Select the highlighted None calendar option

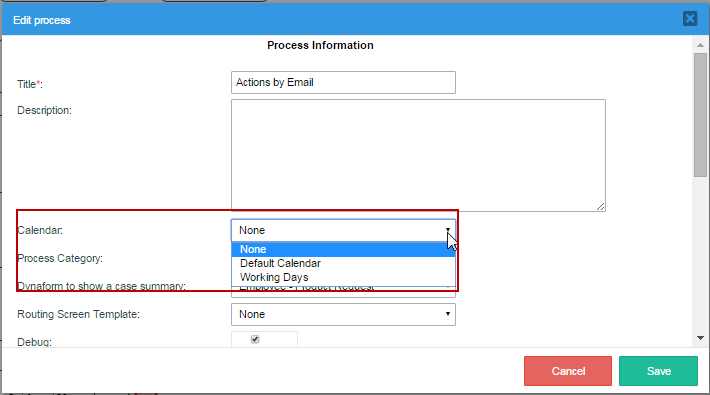[x=343, y=249]
